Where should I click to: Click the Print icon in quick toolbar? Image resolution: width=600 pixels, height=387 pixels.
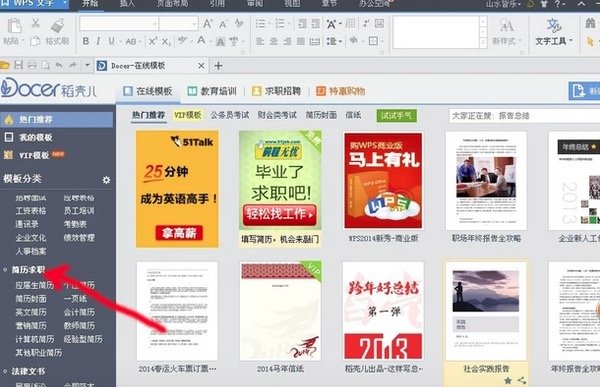pyautogui.click(x=32, y=65)
